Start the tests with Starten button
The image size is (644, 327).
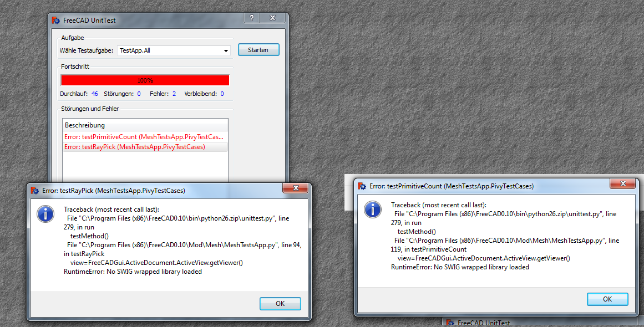(258, 50)
